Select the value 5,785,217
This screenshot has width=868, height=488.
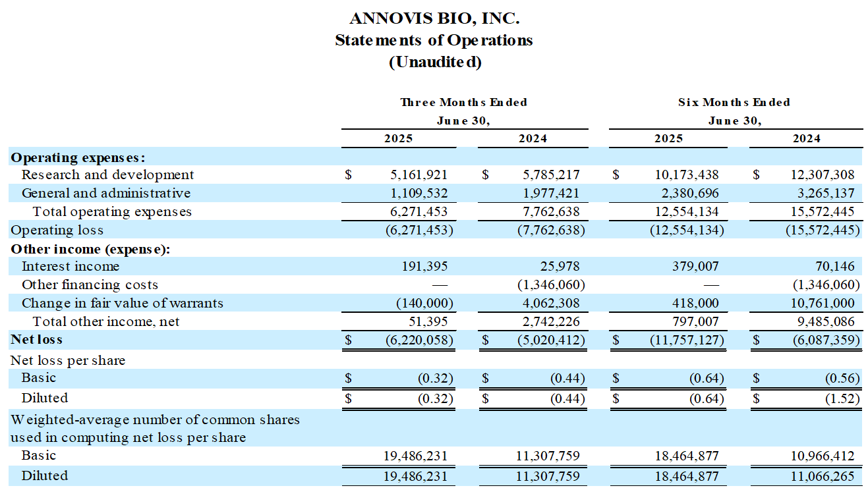tap(552, 175)
